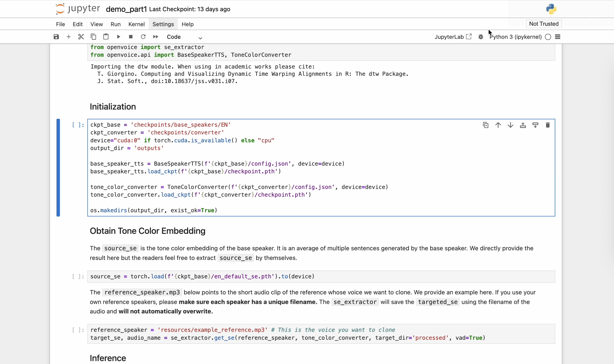Open the Run menu
This screenshot has height=364, width=614.
tap(116, 24)
